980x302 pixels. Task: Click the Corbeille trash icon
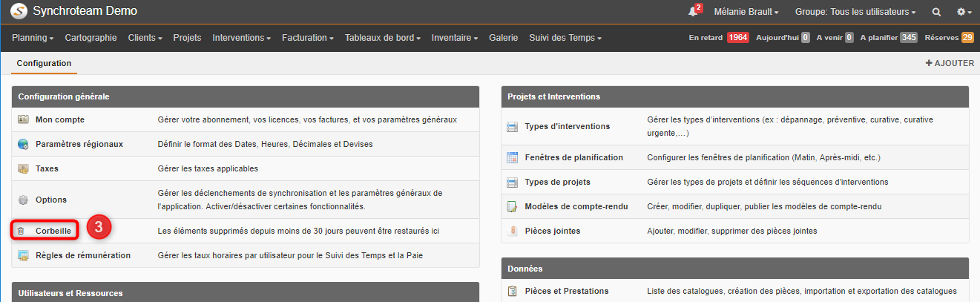21,231
